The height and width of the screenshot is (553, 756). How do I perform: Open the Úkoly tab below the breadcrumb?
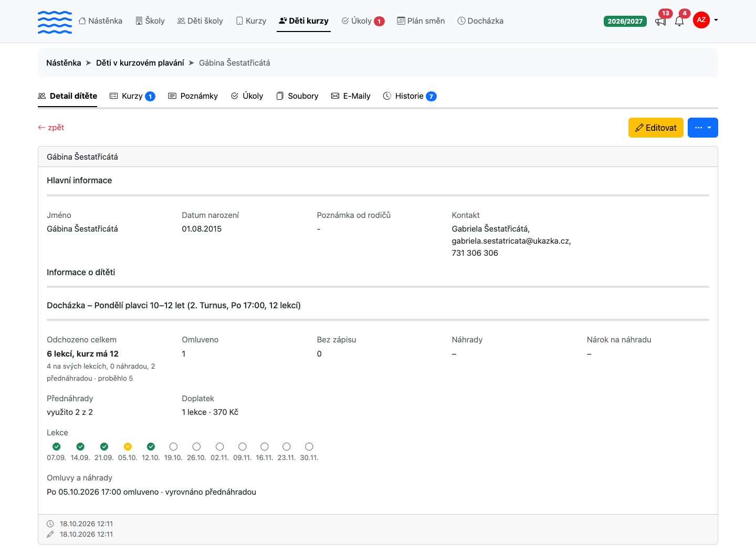(x=247, y=96)
